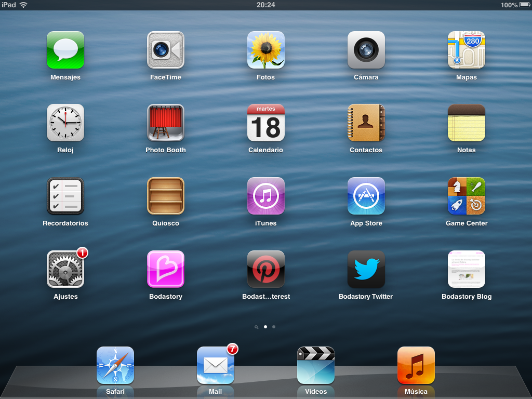Tap the red 7 badge on Mail
This screenshot has height=399, width=532.
[x=232, y=349]
